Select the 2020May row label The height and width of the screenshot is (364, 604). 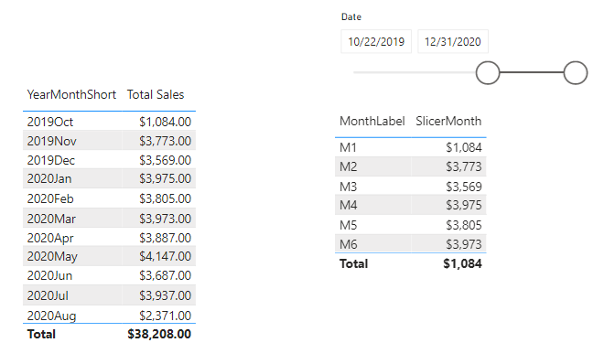52,257
